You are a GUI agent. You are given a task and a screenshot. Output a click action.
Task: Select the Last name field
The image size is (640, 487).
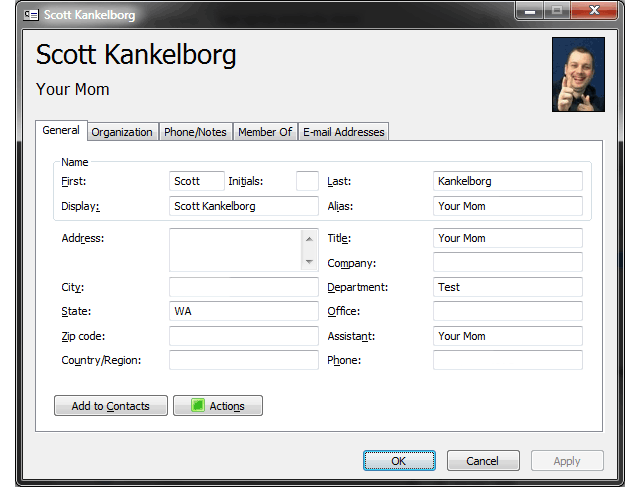tap(507, 181)
